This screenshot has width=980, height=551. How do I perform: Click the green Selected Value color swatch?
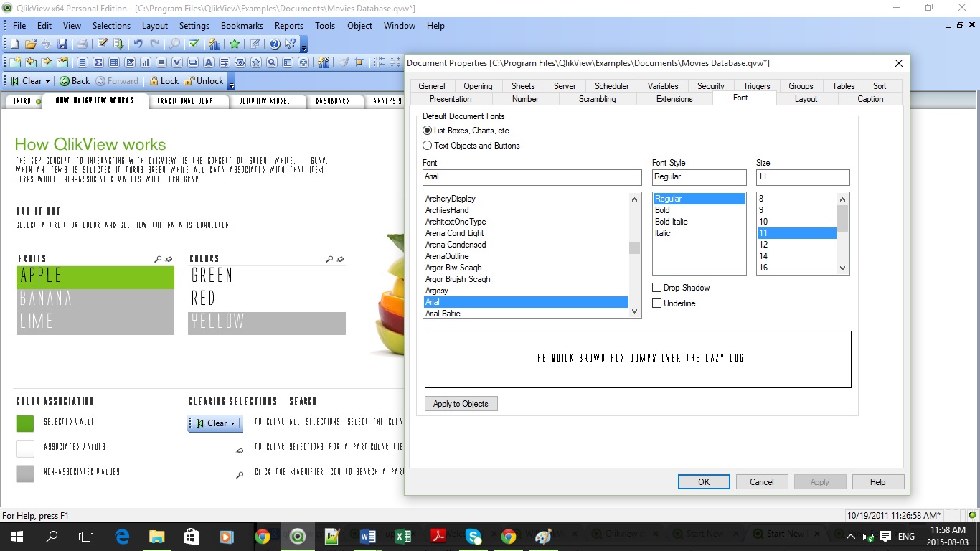(x=25, y=423)
